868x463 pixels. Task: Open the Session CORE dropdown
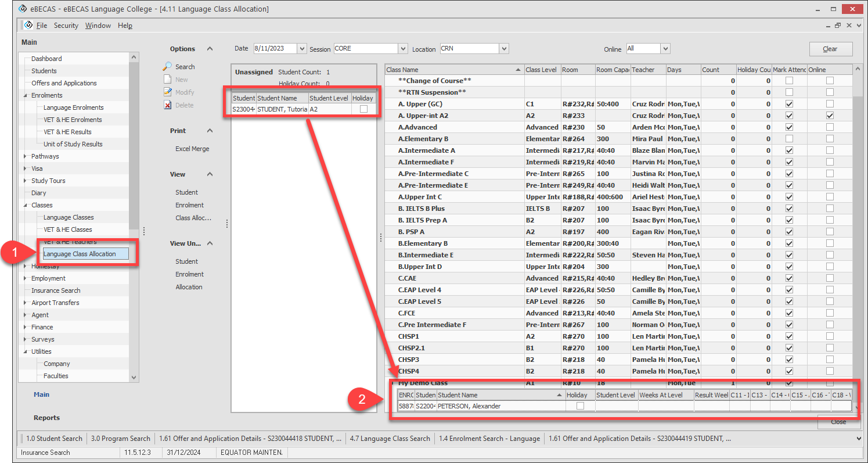[402, 49]
